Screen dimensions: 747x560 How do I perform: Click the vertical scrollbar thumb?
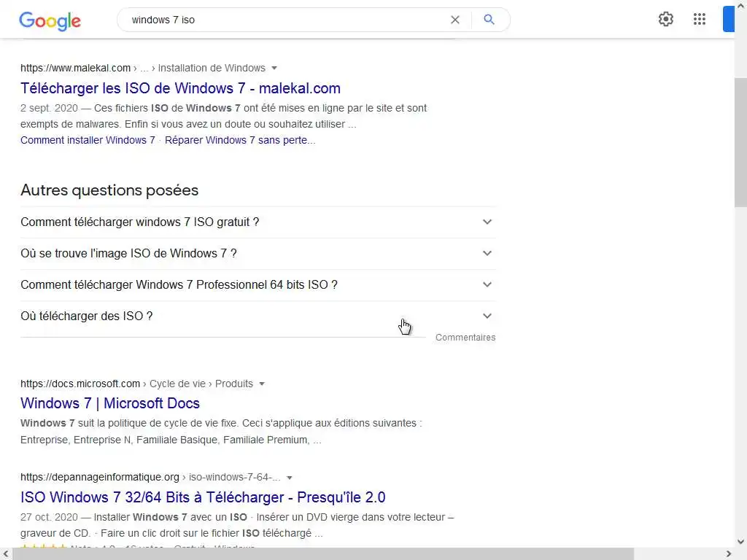tap(741, 142)
